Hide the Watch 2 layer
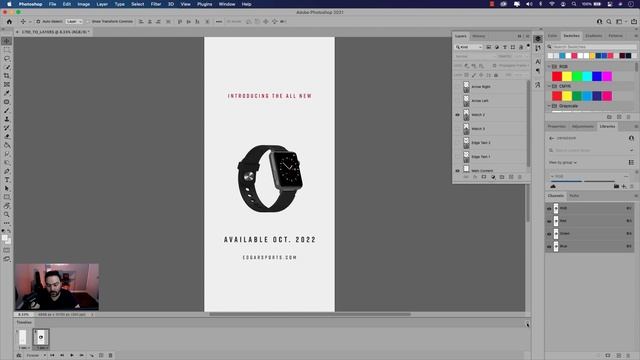This screenshot has width=640, height=360. click(x=458, y=115)
